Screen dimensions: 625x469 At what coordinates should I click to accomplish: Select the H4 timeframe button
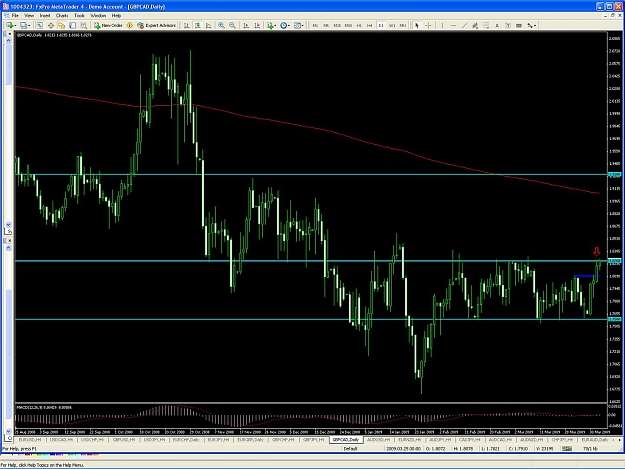[x=370, y=25]
